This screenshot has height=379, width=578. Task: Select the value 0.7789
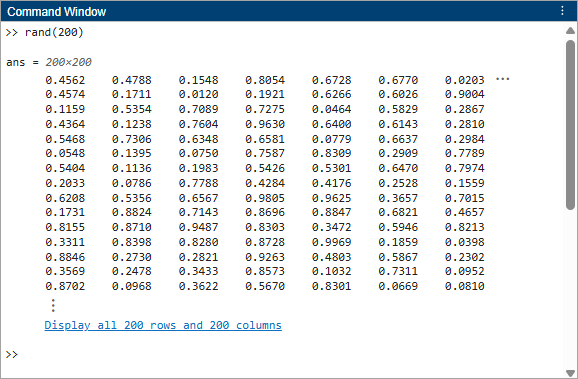tap(464, 153)
